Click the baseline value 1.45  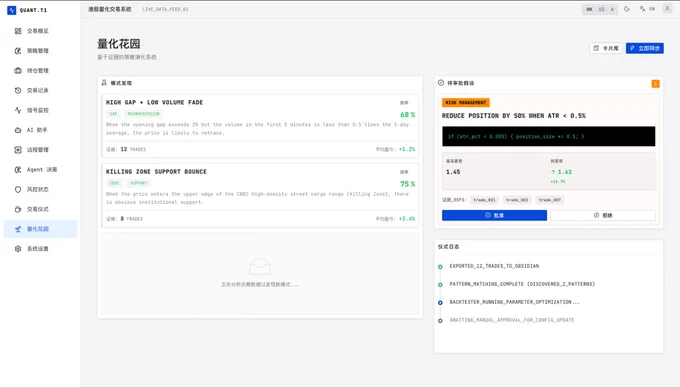coord(453,172)
